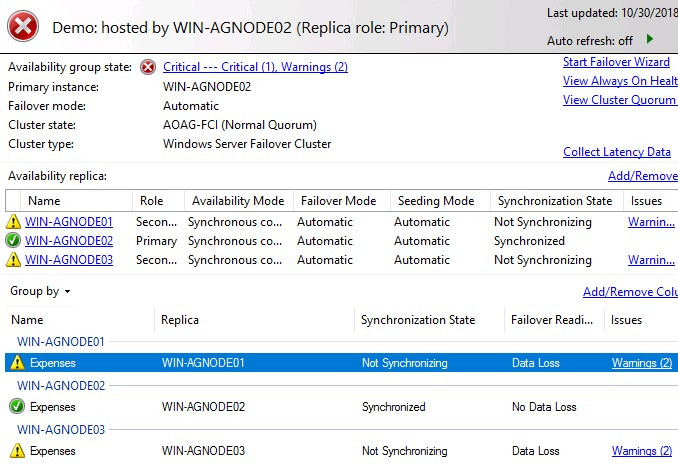Collapse the WIN-AGNODE03 database group header
Screen dimensions: 678x464
point(61,430)
